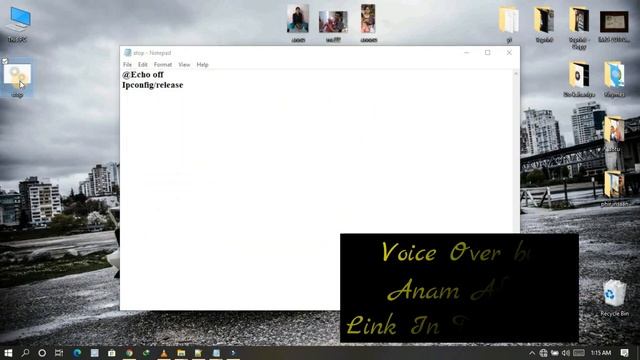Open taskbar Search magnifier
Image resolution: width=640 pixels, height=360 pixels.
point(25,353)
